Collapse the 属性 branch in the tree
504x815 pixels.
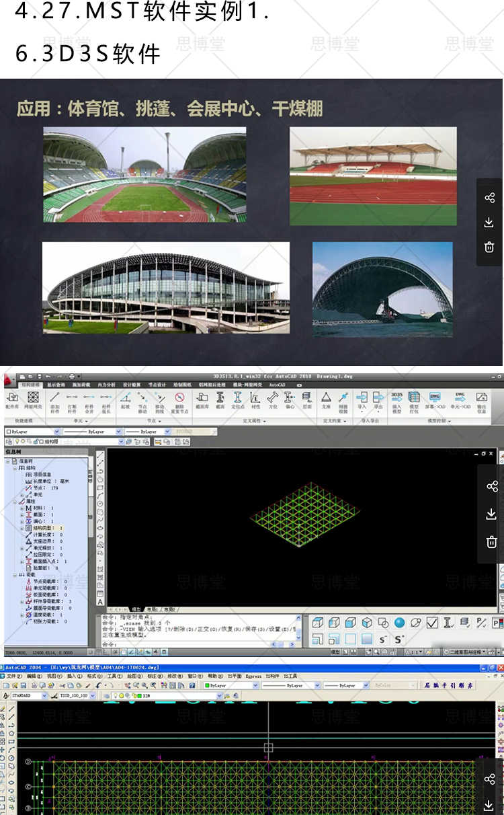[16, 501]
